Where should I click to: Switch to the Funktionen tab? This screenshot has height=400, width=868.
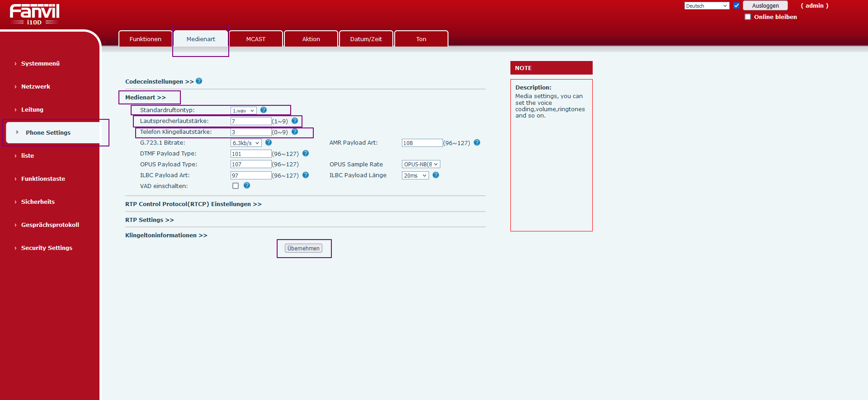(146, 39)
